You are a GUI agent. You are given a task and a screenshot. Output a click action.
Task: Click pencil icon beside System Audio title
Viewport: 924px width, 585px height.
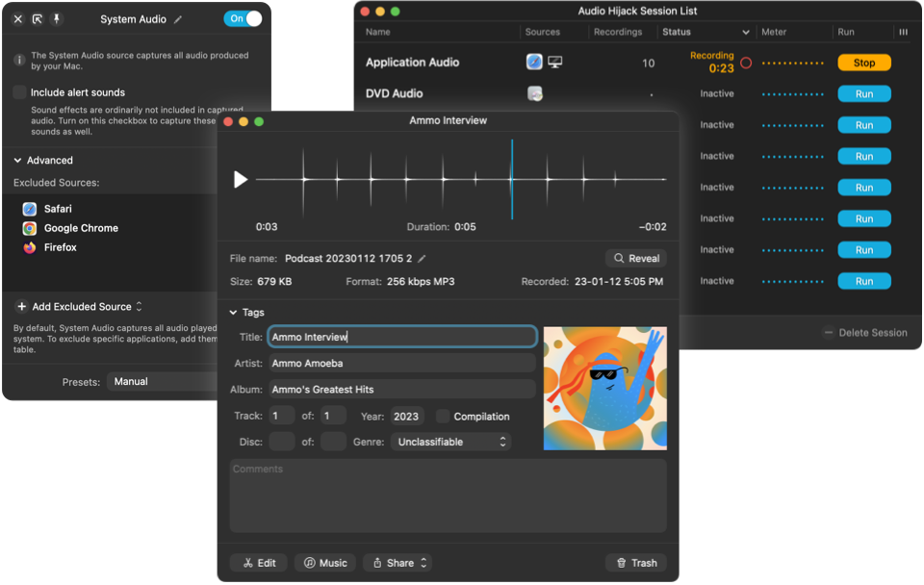coord(178,19)
